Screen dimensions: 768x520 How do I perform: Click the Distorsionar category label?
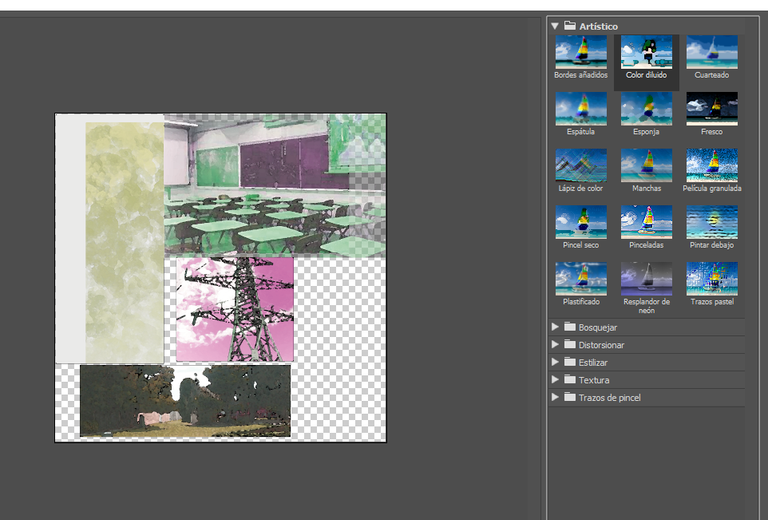point(601,345)
